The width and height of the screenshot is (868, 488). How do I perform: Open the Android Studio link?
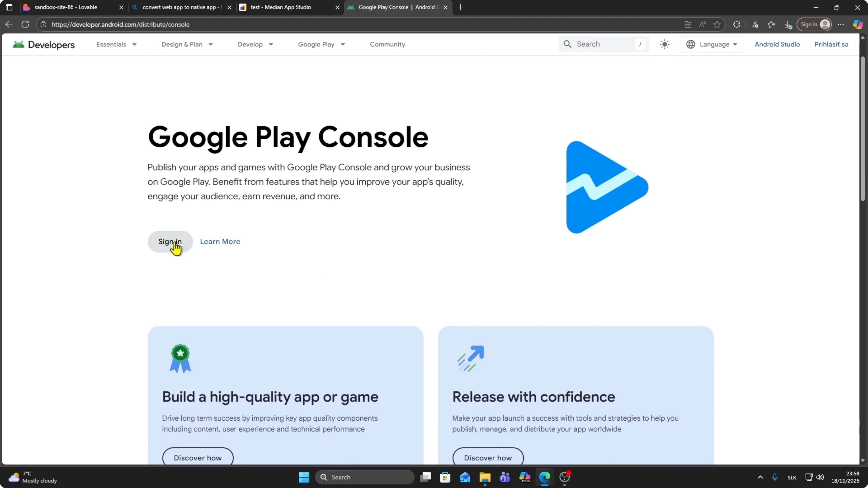tap(777, 45)
